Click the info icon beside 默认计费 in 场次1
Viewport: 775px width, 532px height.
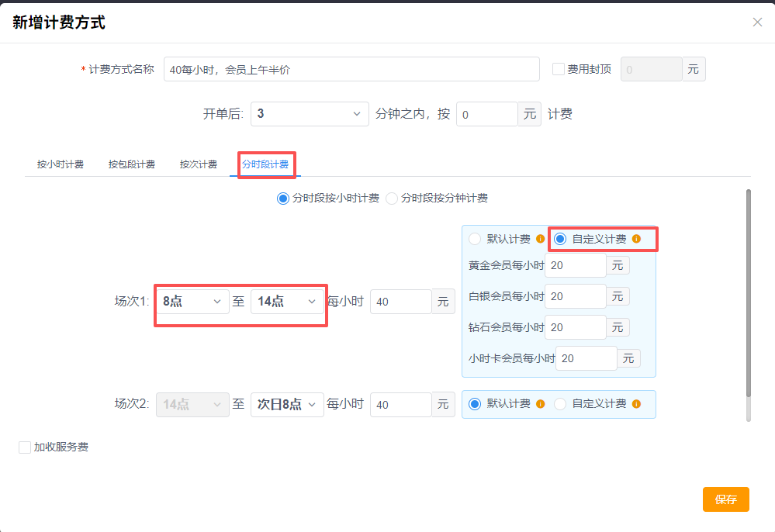(x=540, y=238)
